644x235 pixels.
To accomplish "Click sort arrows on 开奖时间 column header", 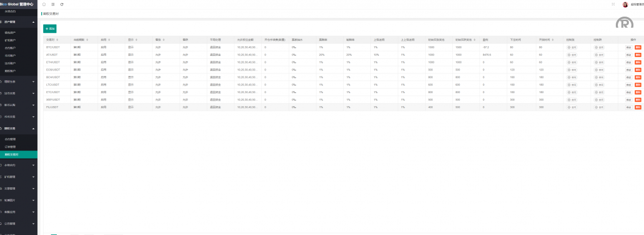I will coord(553,39).
